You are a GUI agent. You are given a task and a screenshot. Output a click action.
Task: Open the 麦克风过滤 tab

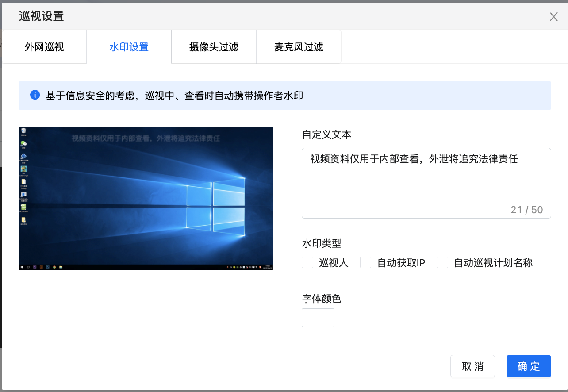click(x=299, y=47)
